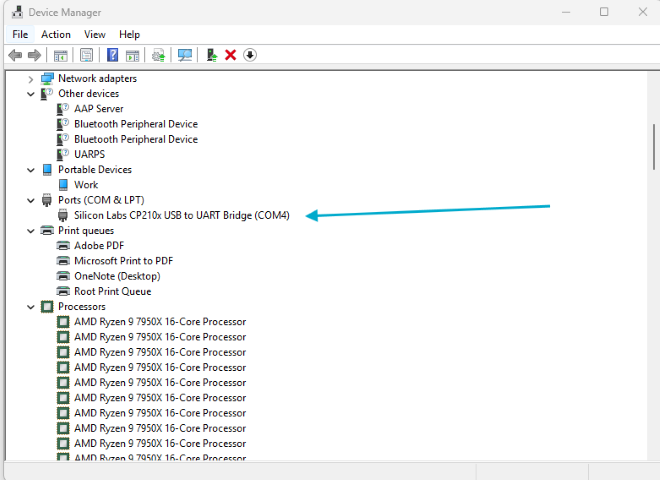660x480 pixels.
Task: Click the Work portable device icon
Action: (63, 185)
